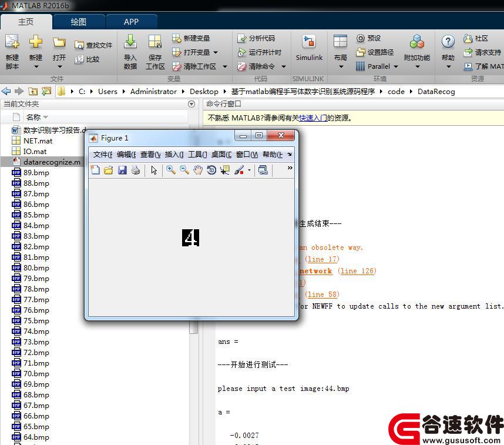This screenshot has height=445, width=504.
Task: Select IO.mat in the file list
Action: [35, 152]
